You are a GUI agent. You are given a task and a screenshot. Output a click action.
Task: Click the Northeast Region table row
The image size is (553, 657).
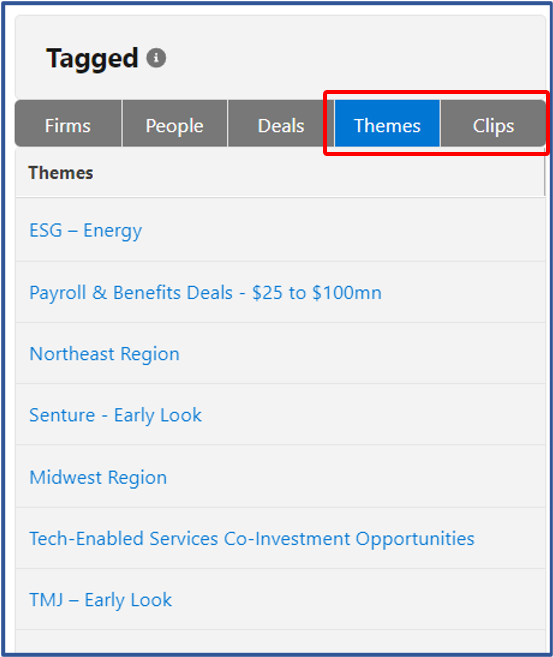[280, 354]
